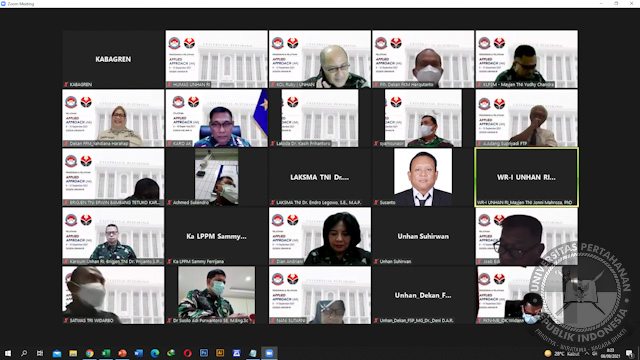Screen dimensions: 640x360
Task: Open PowerPoint from the taskbar
Action: pos(122,353)
